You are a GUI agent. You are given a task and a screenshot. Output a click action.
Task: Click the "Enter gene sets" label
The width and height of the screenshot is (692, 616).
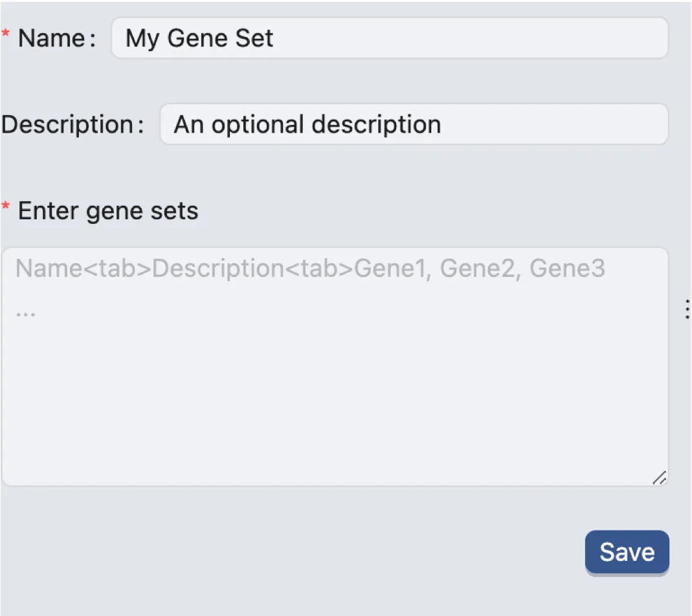point(108,211)
